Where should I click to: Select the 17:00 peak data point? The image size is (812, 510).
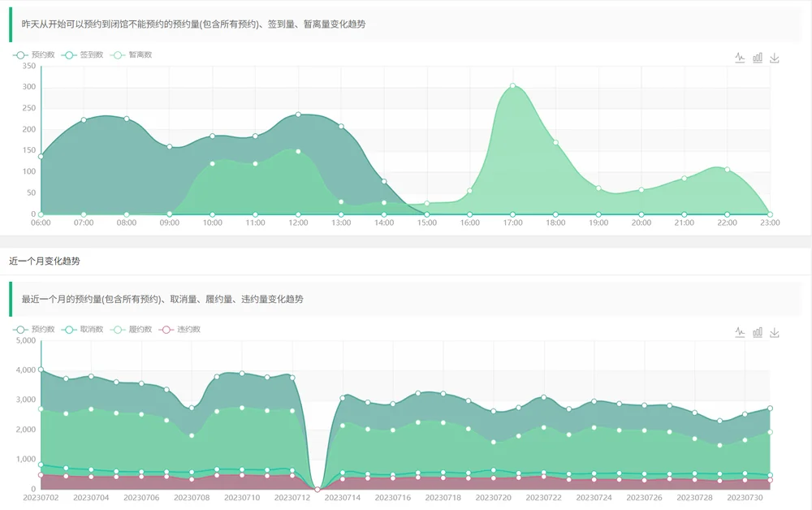[512, 85]
